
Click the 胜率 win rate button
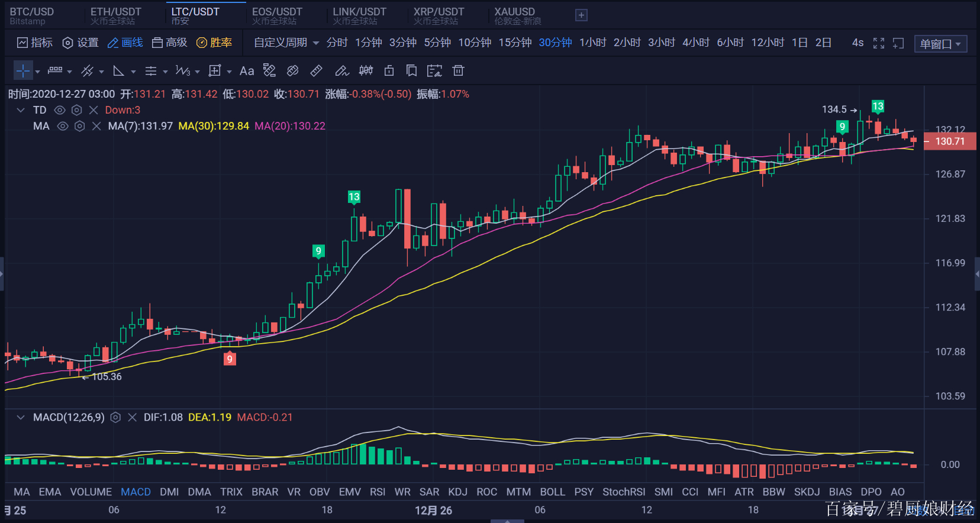click(x=214, y=43)
